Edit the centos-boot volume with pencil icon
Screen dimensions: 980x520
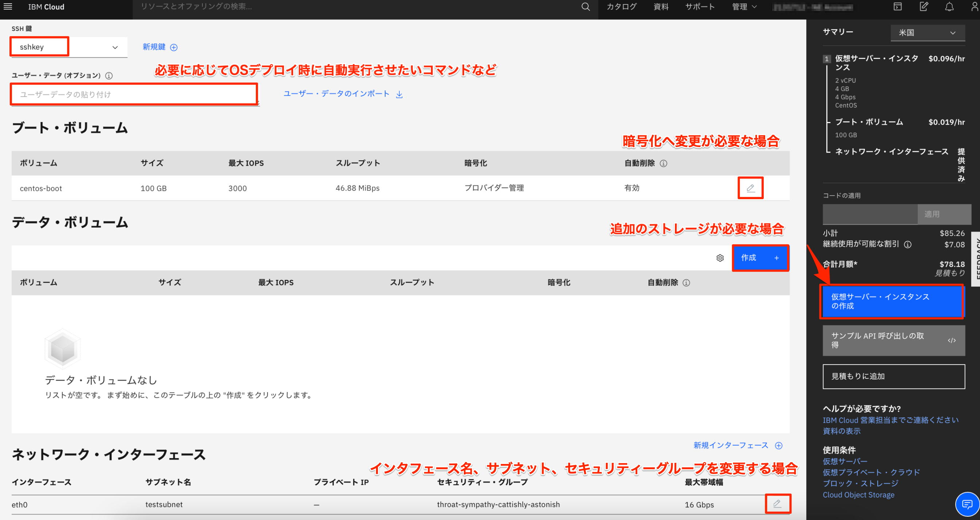[750, 188]
